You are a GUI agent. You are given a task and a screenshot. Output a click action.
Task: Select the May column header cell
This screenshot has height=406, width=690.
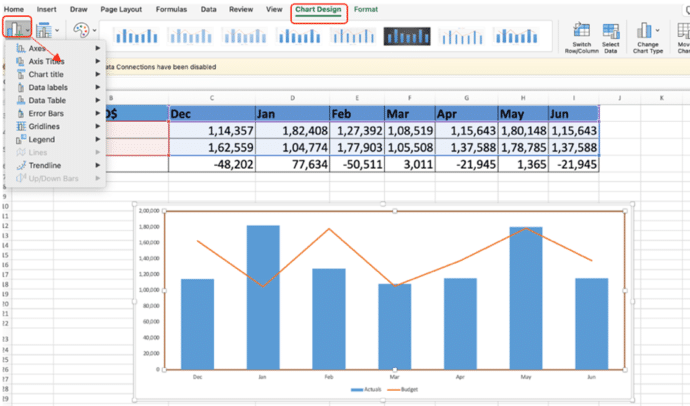pyautogui.click(x=523, y=114)
